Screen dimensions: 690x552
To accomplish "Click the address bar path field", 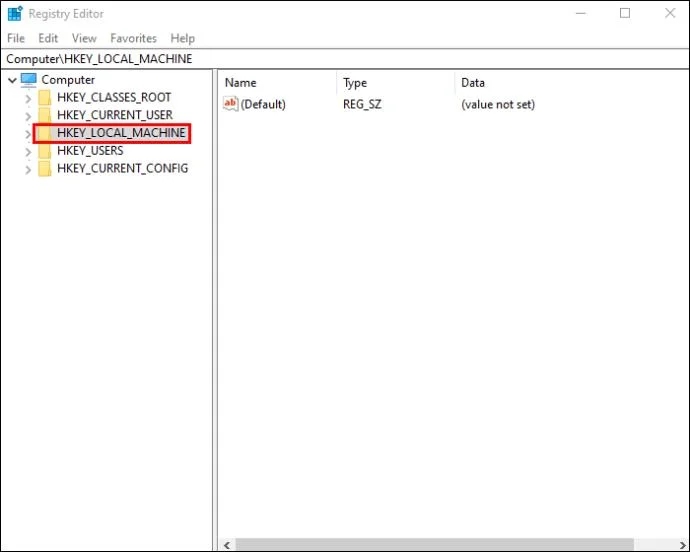I will point(345,59).
